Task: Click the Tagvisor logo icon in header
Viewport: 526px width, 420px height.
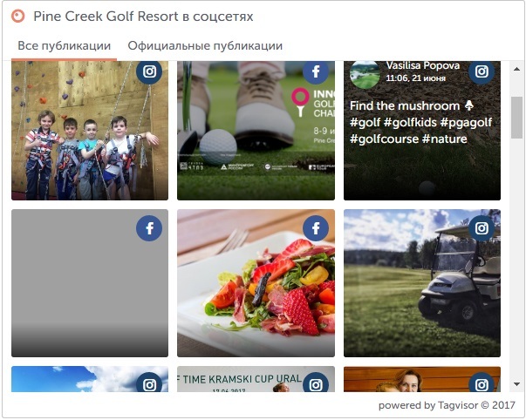Action: (18, 16)
